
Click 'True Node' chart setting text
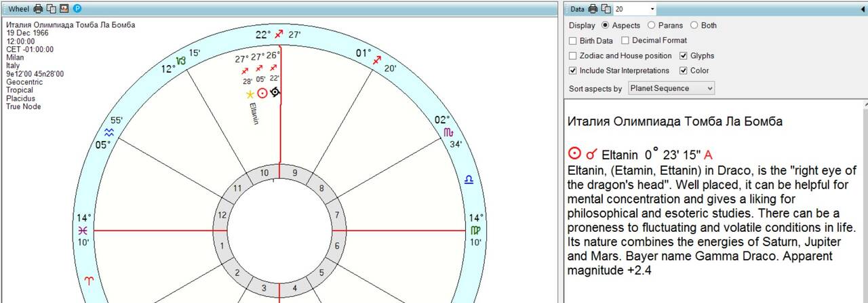click(x=24, y=106)
